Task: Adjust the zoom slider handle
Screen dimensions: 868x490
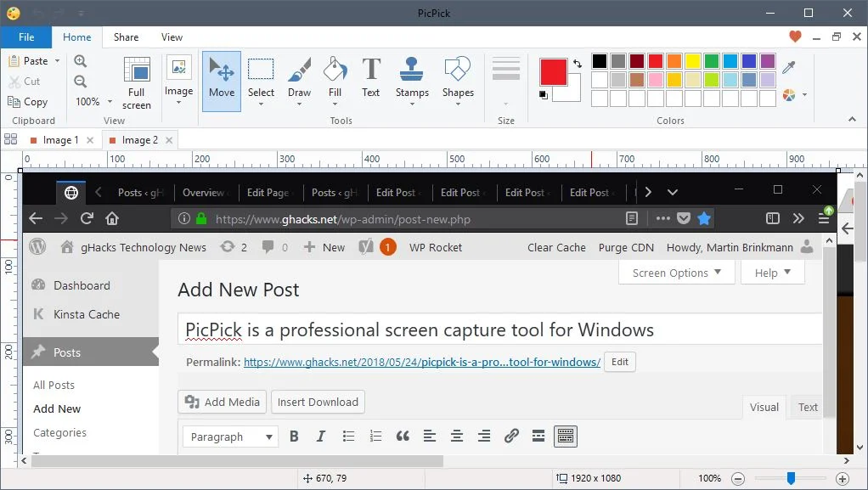Action: (x=791, y=478)
